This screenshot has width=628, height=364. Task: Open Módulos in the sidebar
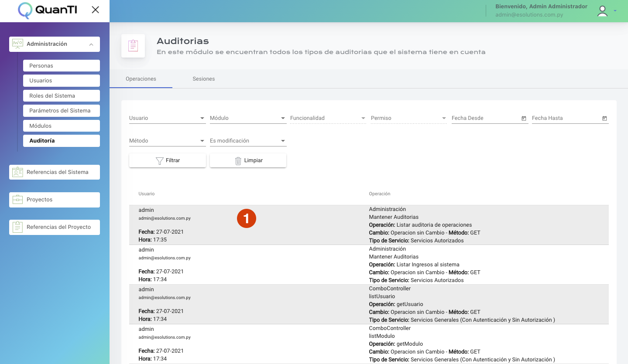[x=62, y=126]
